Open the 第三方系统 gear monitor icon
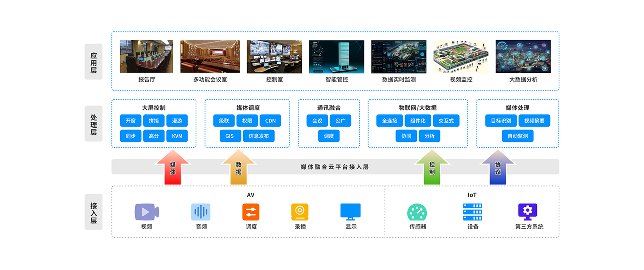Image resolution: width=644 pixels, height=270 pixels. [528, 212]
